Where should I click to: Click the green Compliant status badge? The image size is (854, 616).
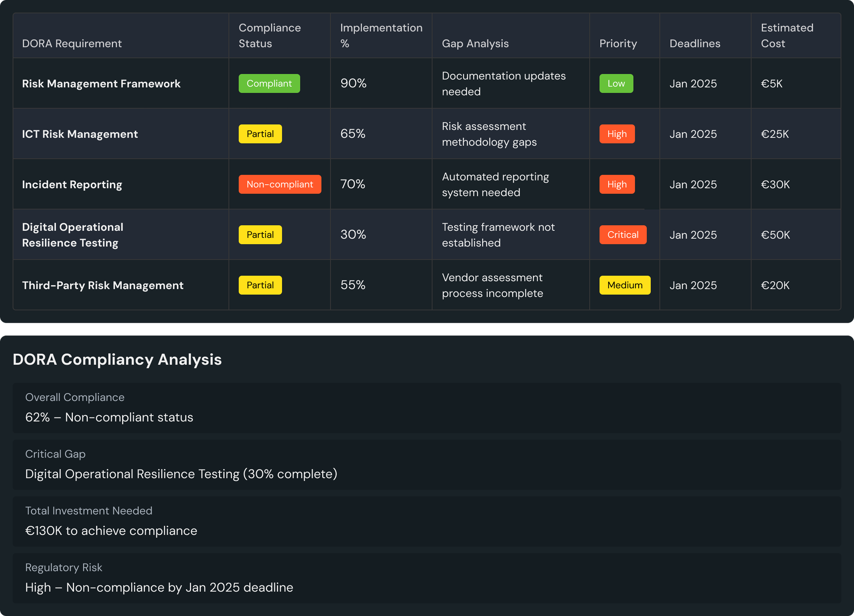click(269, 83)
